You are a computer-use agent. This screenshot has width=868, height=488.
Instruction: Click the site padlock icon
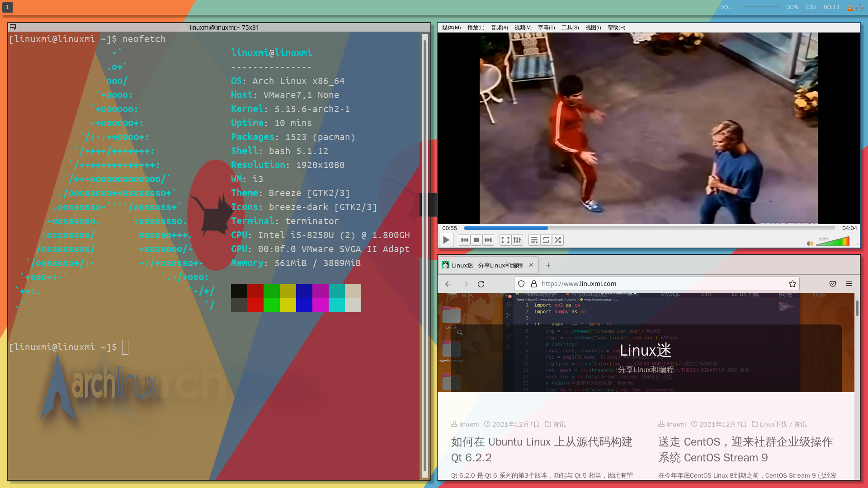click(533, 284)
